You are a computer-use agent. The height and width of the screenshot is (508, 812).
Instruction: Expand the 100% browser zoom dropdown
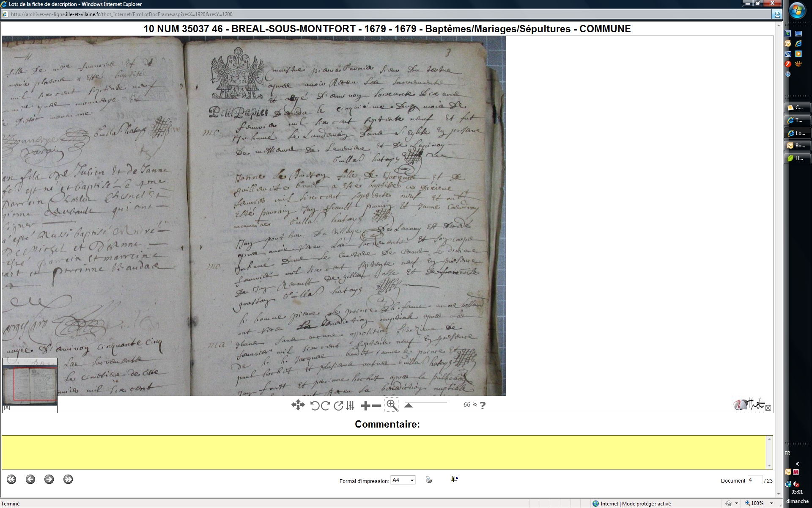point(772,503)
